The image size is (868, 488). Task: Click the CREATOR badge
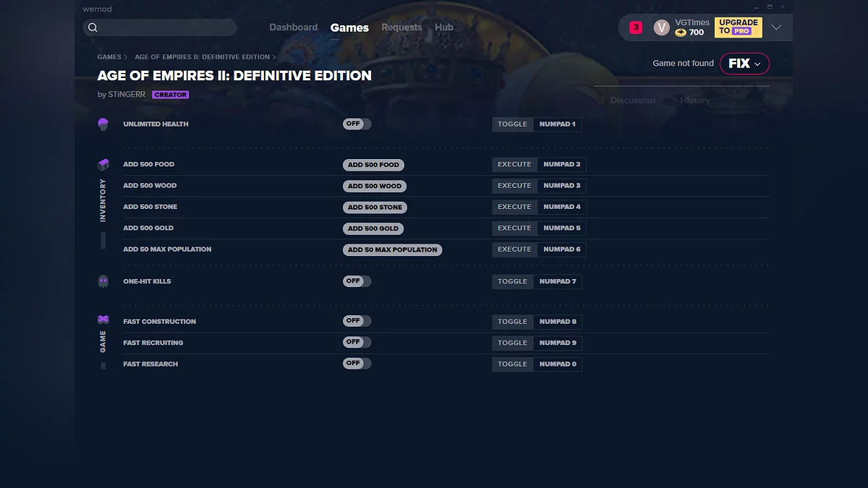click(x=171, y=95)
